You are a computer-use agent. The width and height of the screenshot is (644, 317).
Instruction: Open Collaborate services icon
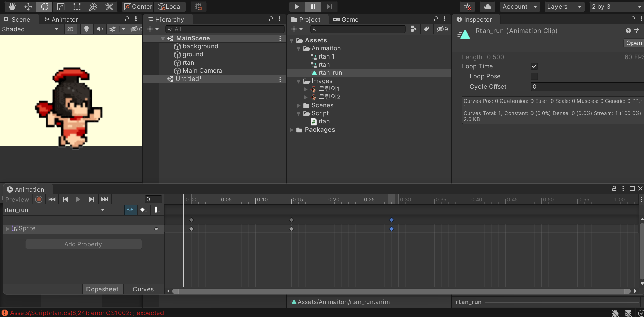pyautogui.click(x=468, y=7)
